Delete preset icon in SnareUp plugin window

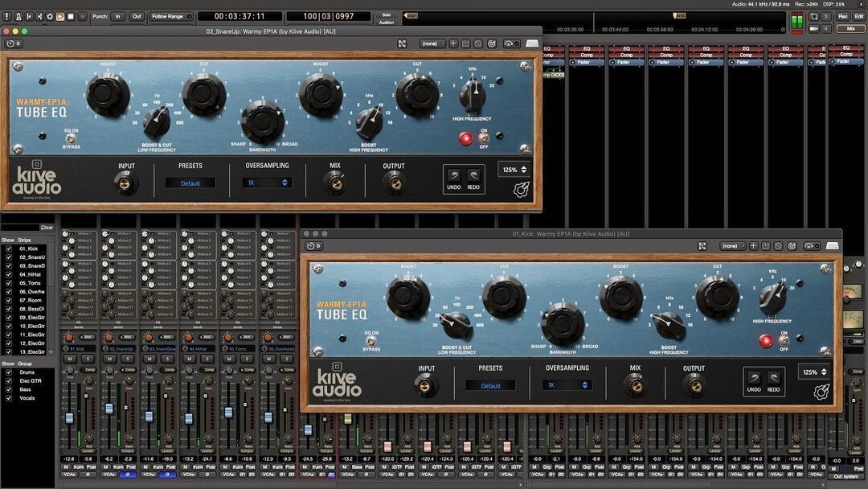478,43
